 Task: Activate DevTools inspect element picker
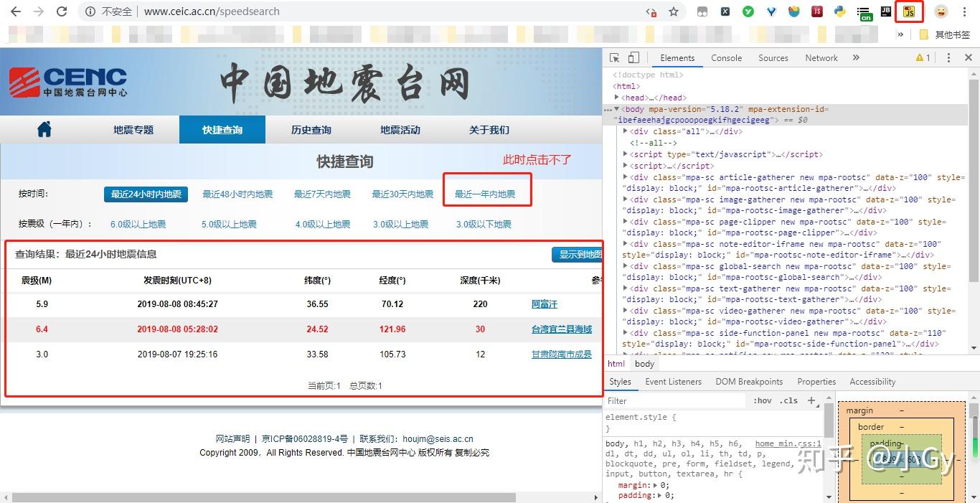(x=615, y=58)
